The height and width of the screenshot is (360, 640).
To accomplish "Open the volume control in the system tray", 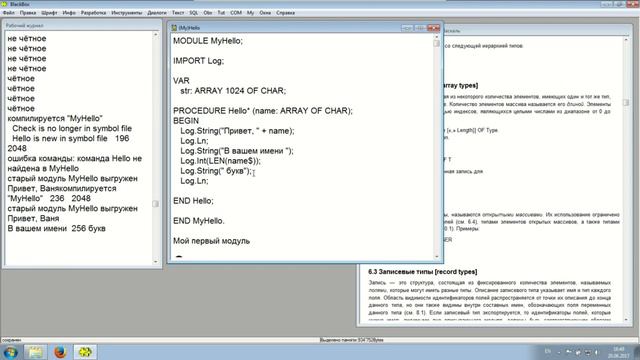I will point(596,352).
